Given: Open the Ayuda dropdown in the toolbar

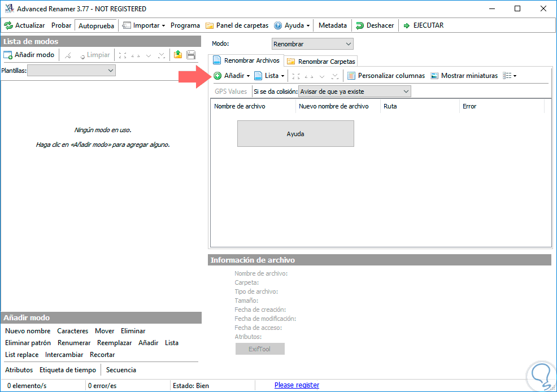Looking at the screenshot, I should (x=292, y=25).
